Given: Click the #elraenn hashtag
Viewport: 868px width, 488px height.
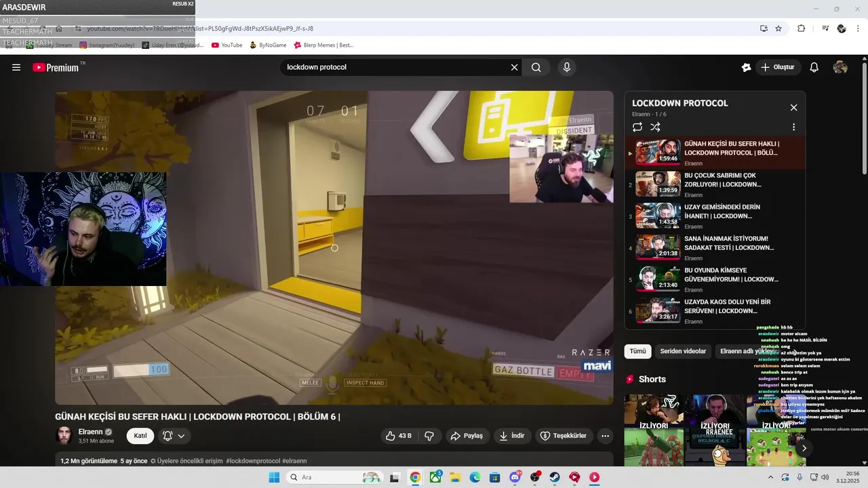Looking at the screenshot, I should tap(294, 461).
